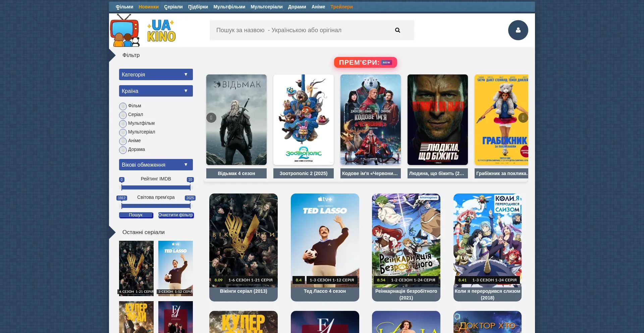Click the 8.09 rating badge on Вікінги

pos(218,280)
